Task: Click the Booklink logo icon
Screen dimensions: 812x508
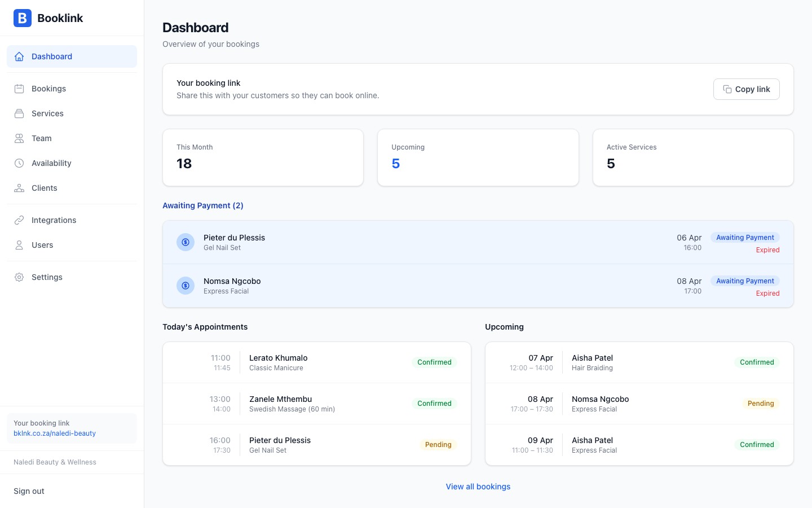Action: point(22,18)
